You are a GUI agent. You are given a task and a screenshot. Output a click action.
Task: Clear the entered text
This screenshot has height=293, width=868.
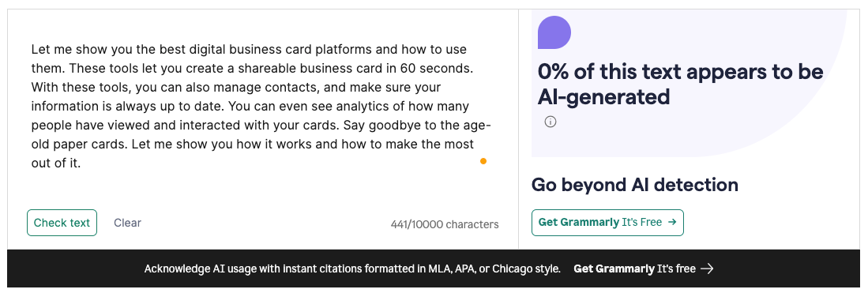[x=127, y=223]
